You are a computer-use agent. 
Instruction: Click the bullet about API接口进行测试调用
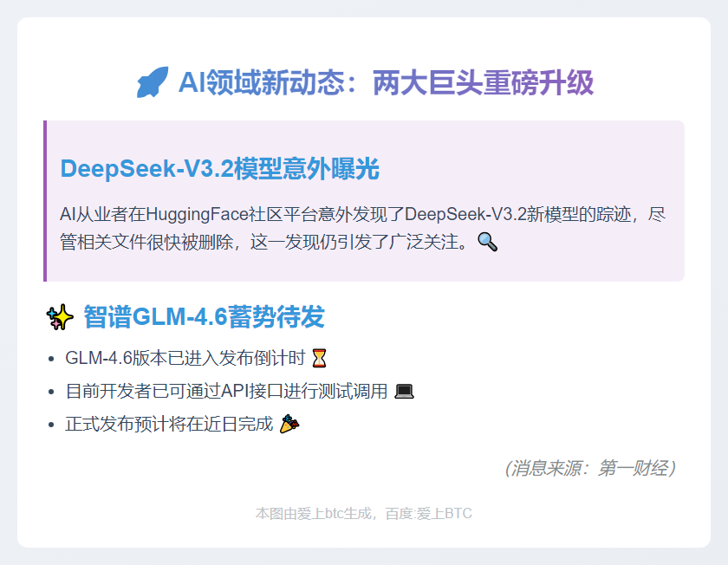pos(226,392)
